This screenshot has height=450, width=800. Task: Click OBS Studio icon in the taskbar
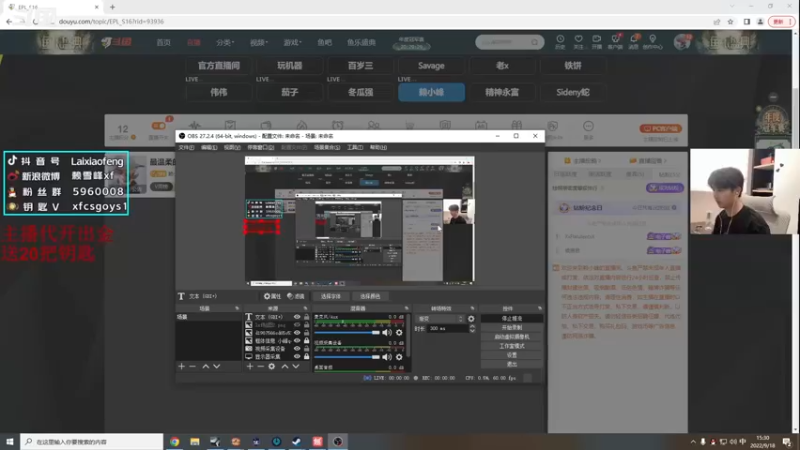[338, 442]
